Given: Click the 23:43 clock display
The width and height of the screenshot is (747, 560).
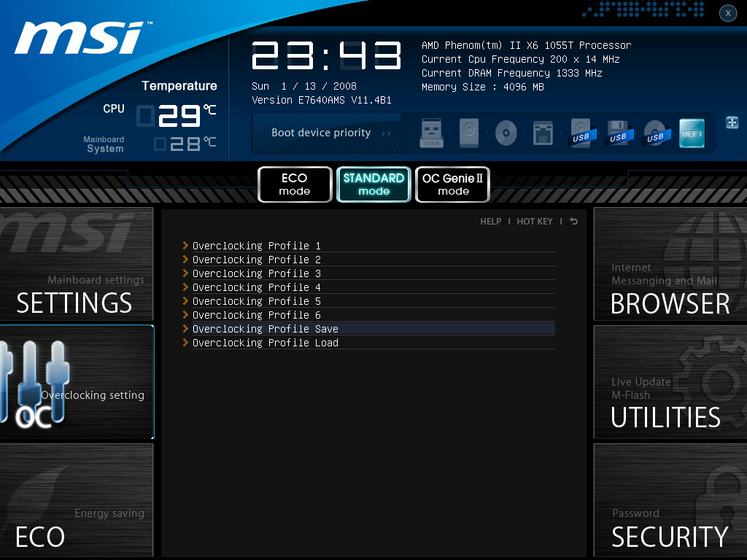Looking at the screenshot, I should pyautogui.click(x=326, y=55).
